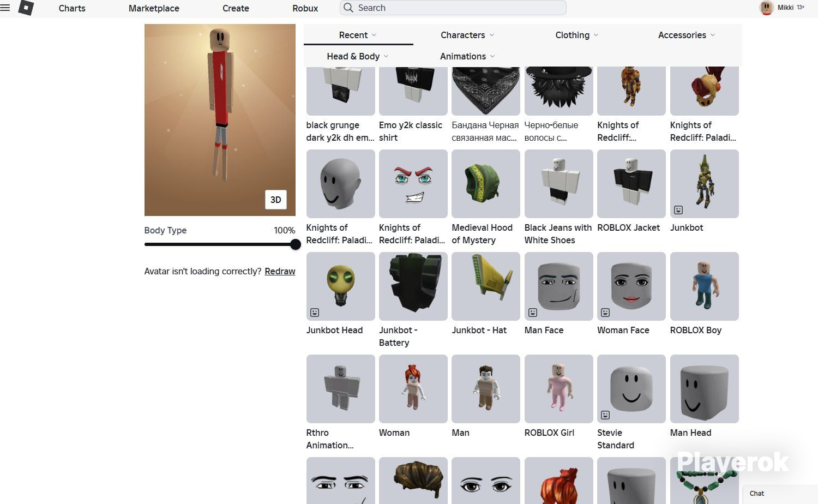Expand the Head & Body dropdown

pyautogui.click(x=358, y=56)
